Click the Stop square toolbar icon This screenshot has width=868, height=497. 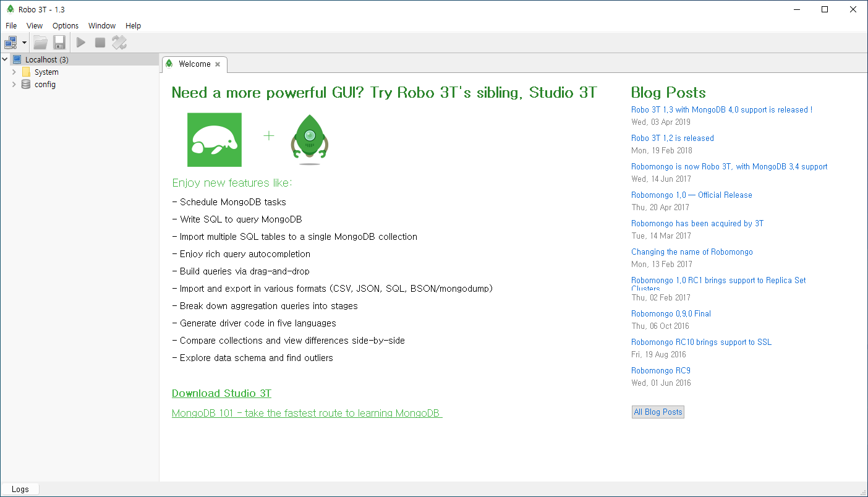pos(100,43)
